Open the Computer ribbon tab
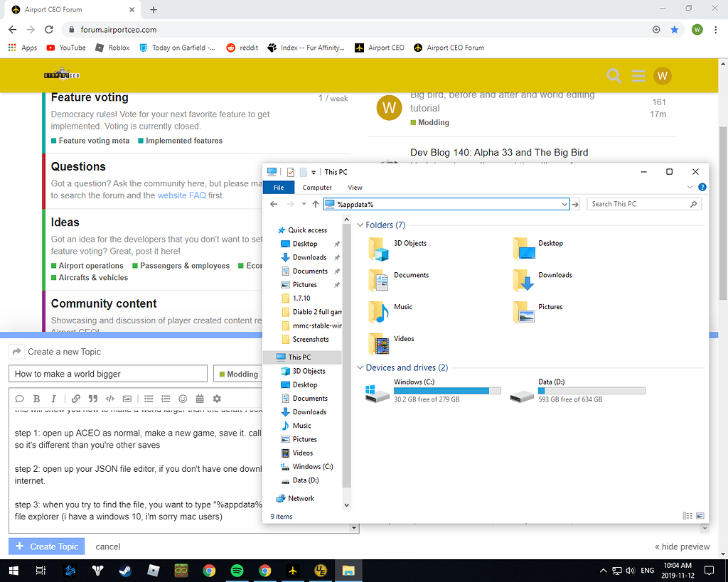This screenshot has height=582, width=728. click(x=317, y=188)
